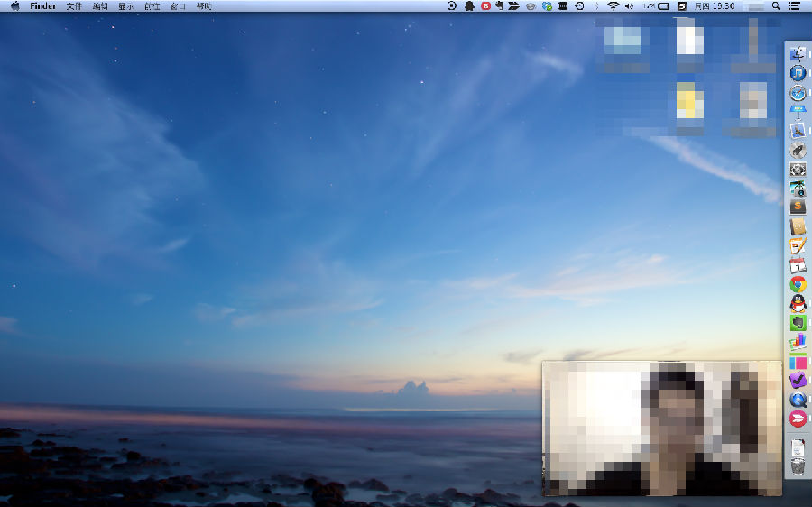The width and height of the screenshot is (812, 507).
Task: Click the webcam video preview window
Action: (661, 428)
